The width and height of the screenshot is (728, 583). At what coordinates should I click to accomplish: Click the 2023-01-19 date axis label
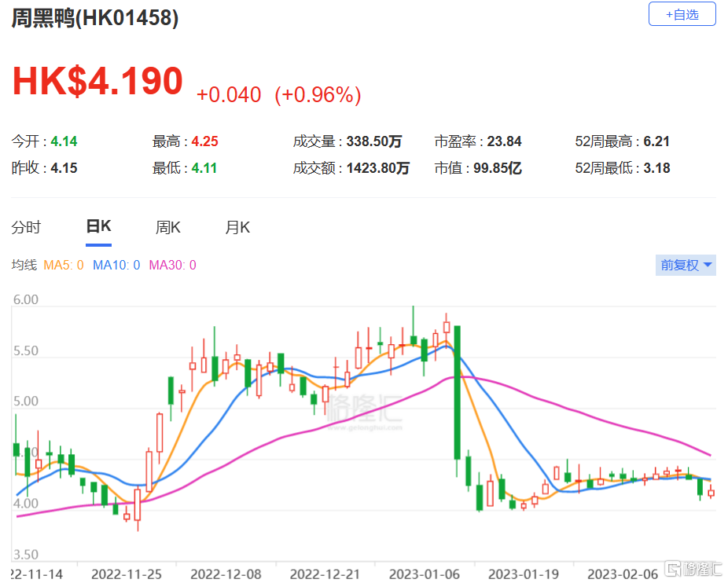click(x=524, y=574)
